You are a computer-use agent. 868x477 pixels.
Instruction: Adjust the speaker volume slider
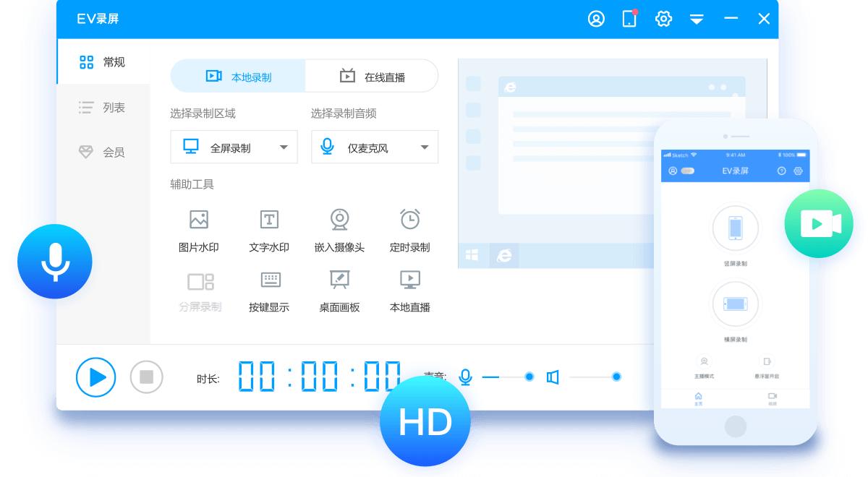coord(595,377)
